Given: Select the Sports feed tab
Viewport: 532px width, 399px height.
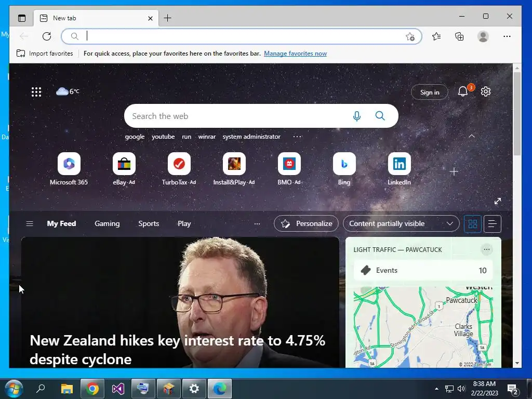Looking at the screenshot, I should (x=149, y=223).
